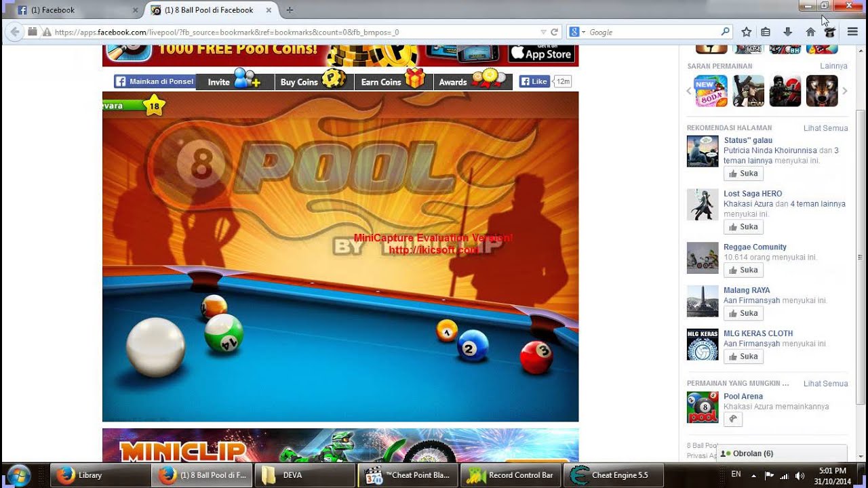This screenshot has width=868, height=488.
Task: Open the Firefox hamburger menu
Action: pos(852,32)
